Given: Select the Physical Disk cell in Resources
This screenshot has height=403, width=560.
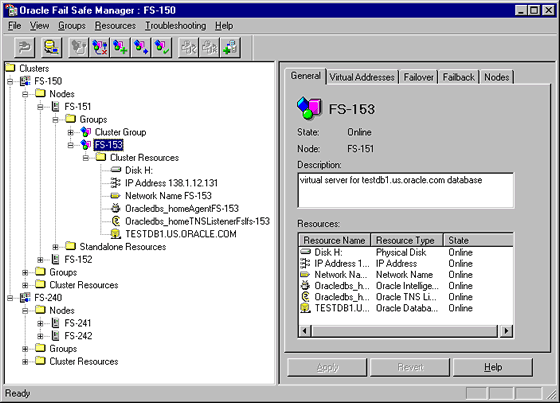Looking at the screenshot, I should click(x=401, y=252).
